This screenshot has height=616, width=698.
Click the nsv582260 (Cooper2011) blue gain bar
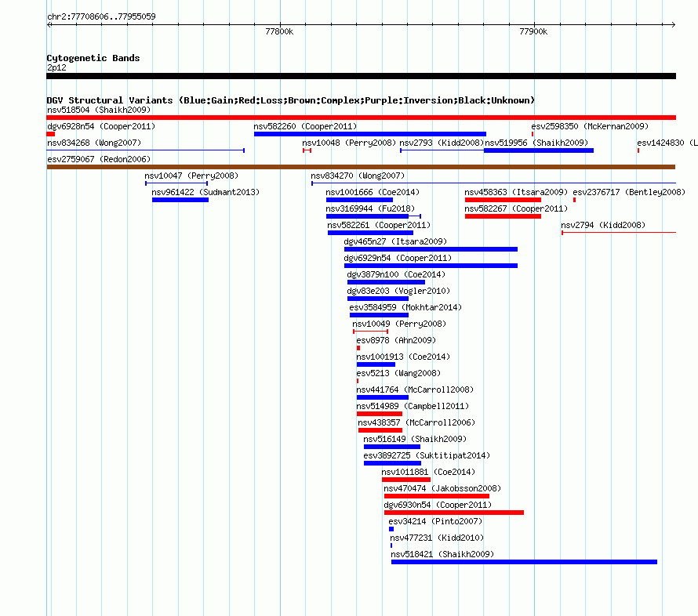click(x=370, y=134)
